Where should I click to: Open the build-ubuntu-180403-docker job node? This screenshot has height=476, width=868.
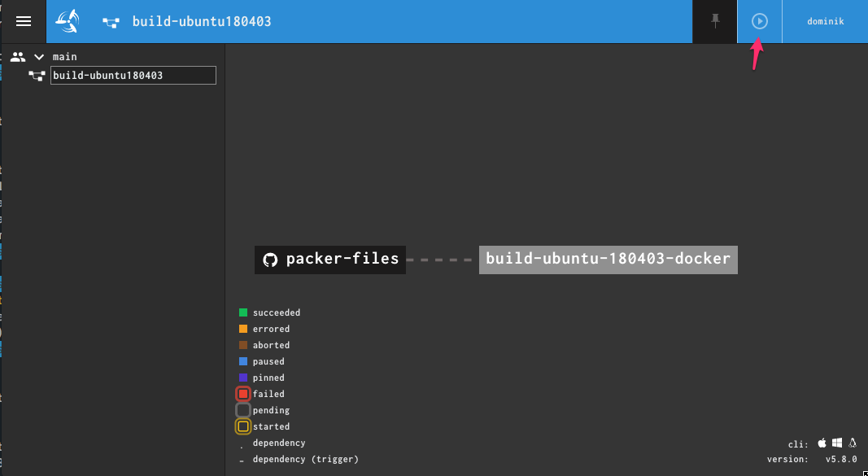[x=608, y=260]
